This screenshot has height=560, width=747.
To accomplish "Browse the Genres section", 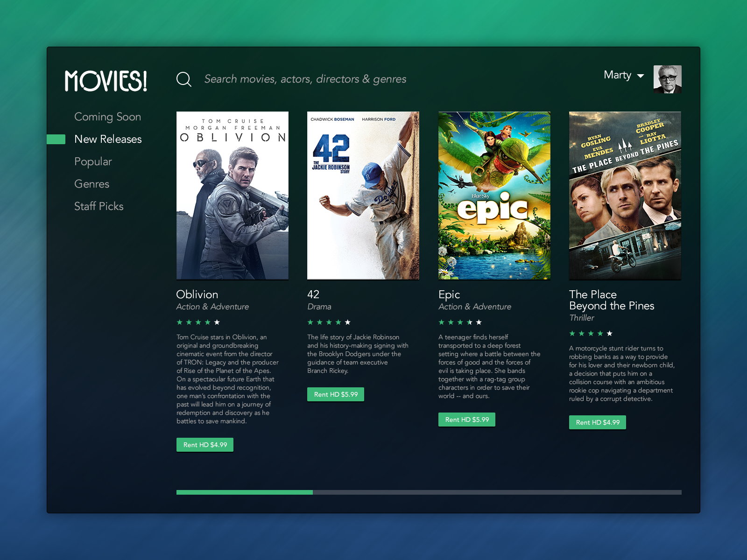I will click(x=92, y=184).
